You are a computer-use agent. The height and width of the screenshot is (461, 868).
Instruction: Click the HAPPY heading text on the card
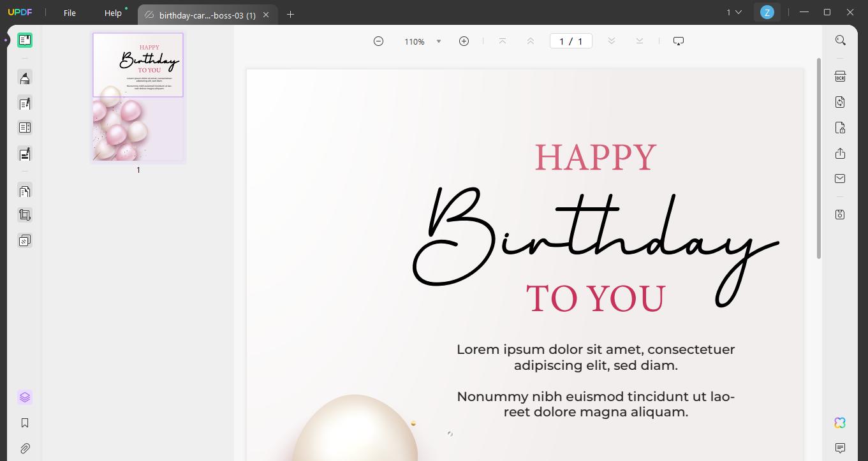596,157
